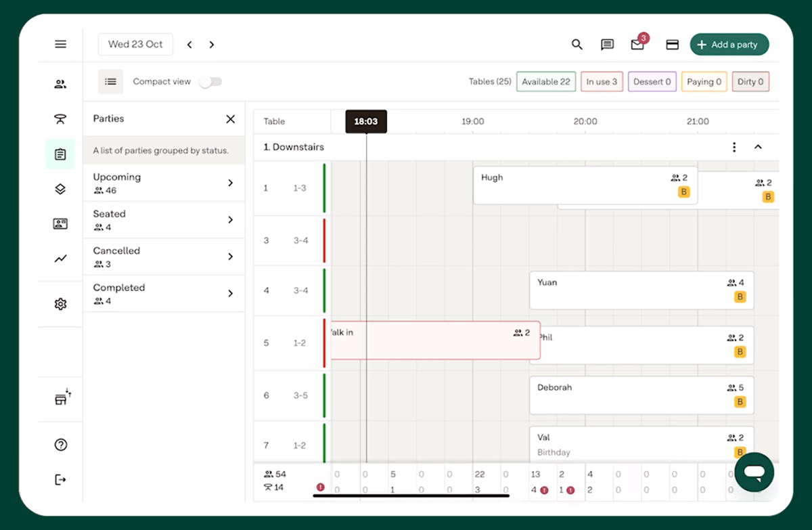The image size is (812, 530).
Task: Filter tables by Available 22
Action: pos(545,81)
